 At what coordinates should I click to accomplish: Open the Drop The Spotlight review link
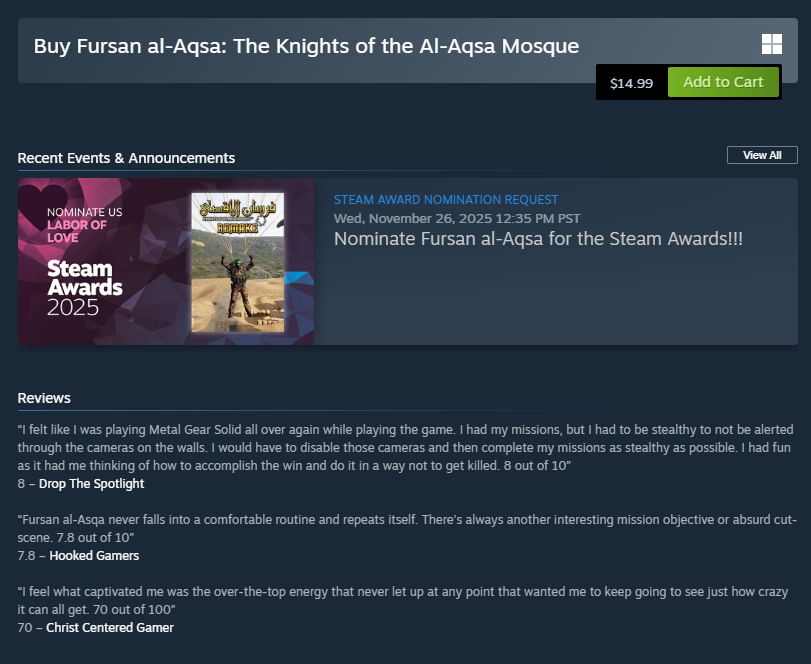(91, 484)
